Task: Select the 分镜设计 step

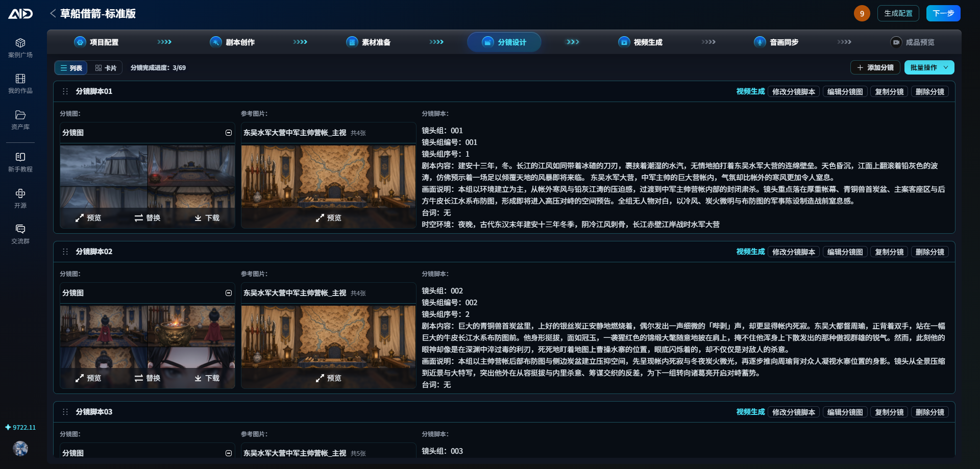Action: click(x=504, y=42)
